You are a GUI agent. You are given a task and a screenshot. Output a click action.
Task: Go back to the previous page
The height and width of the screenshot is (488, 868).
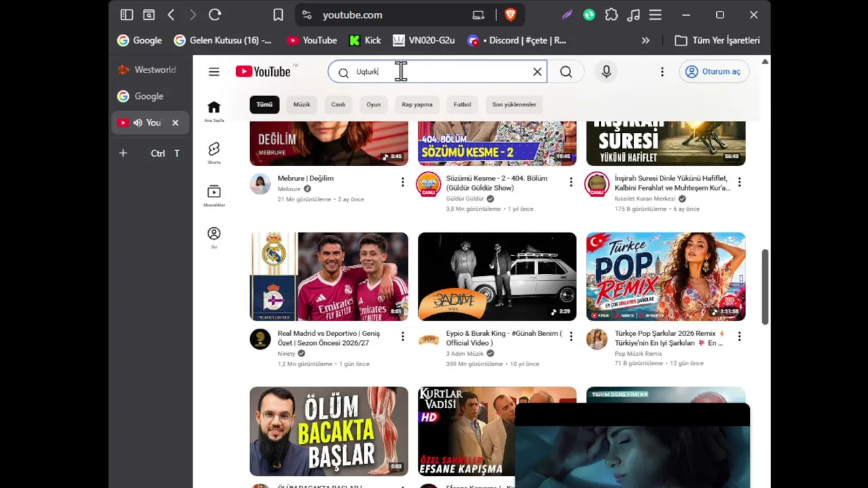coord(171,15)
